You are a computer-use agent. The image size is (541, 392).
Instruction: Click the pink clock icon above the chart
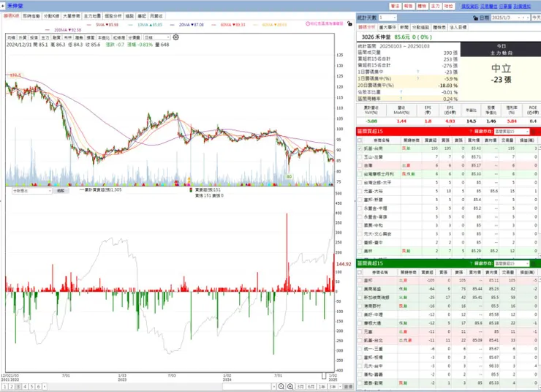[x=308, y=24]
